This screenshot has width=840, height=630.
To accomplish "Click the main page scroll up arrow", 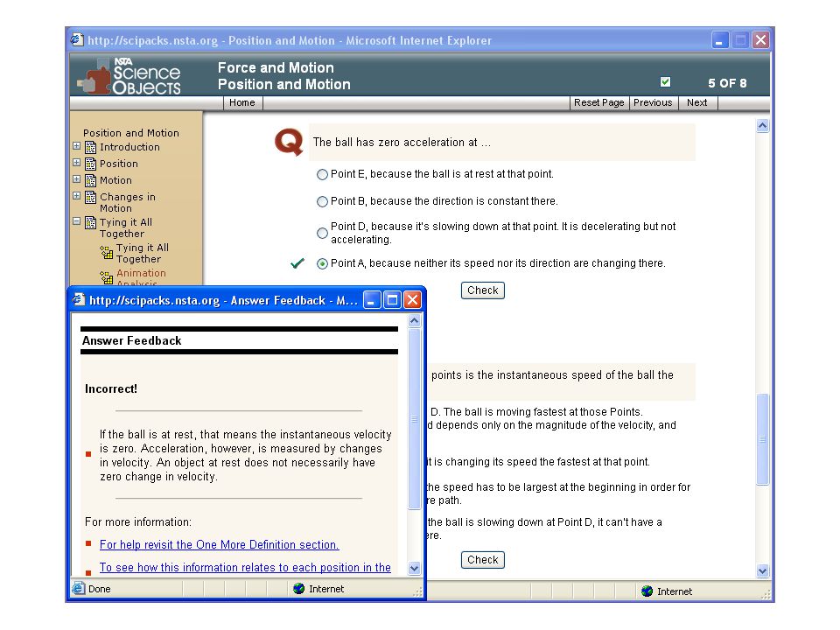I will [x=762, y=126].
